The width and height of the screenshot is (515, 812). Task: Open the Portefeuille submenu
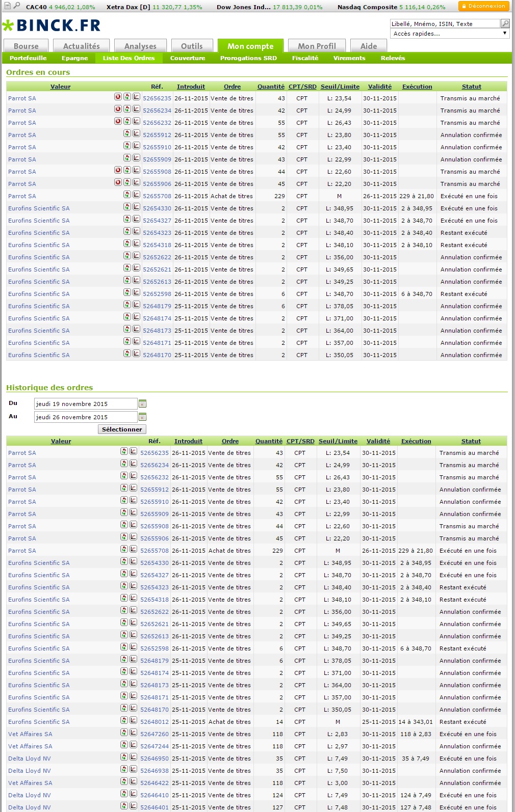pyautogui.click(x=28, y=58)
